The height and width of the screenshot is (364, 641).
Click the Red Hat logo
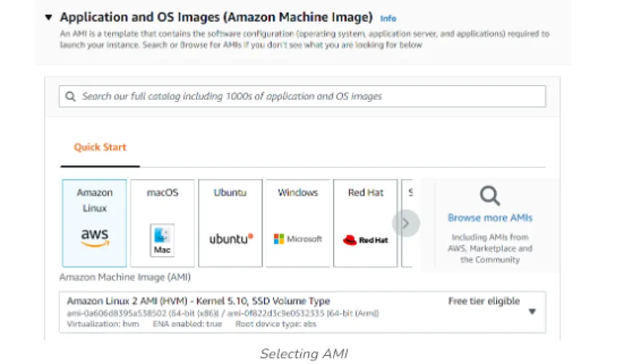point(365,240)
